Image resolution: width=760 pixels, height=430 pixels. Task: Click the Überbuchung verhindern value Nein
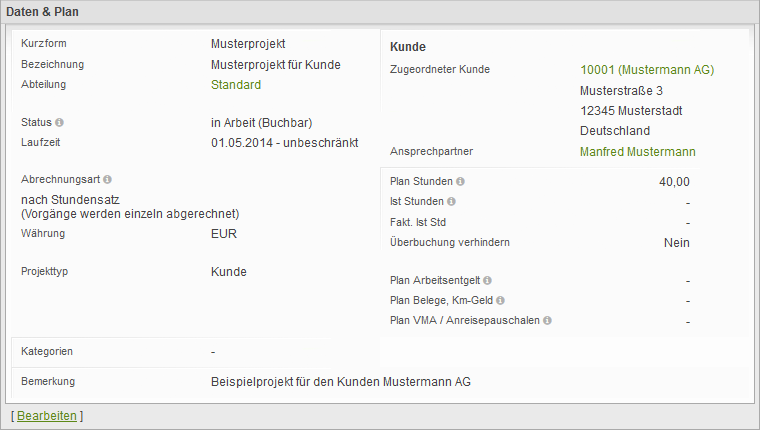pyautogui.click(x=677, y=243)
